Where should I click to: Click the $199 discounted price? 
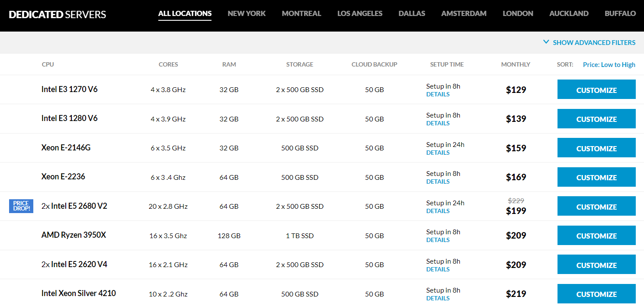coord(516,211)
